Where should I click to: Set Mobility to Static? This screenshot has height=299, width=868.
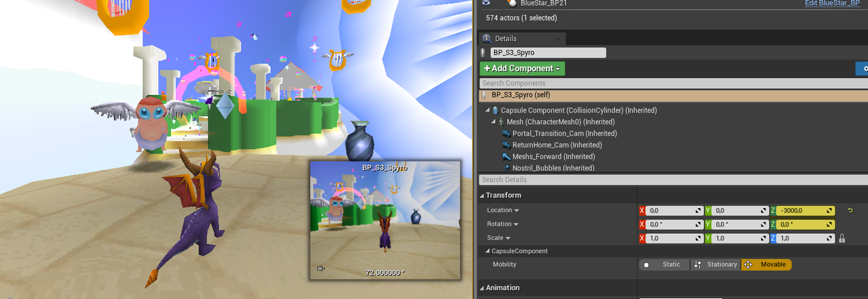tap(664, 264)
